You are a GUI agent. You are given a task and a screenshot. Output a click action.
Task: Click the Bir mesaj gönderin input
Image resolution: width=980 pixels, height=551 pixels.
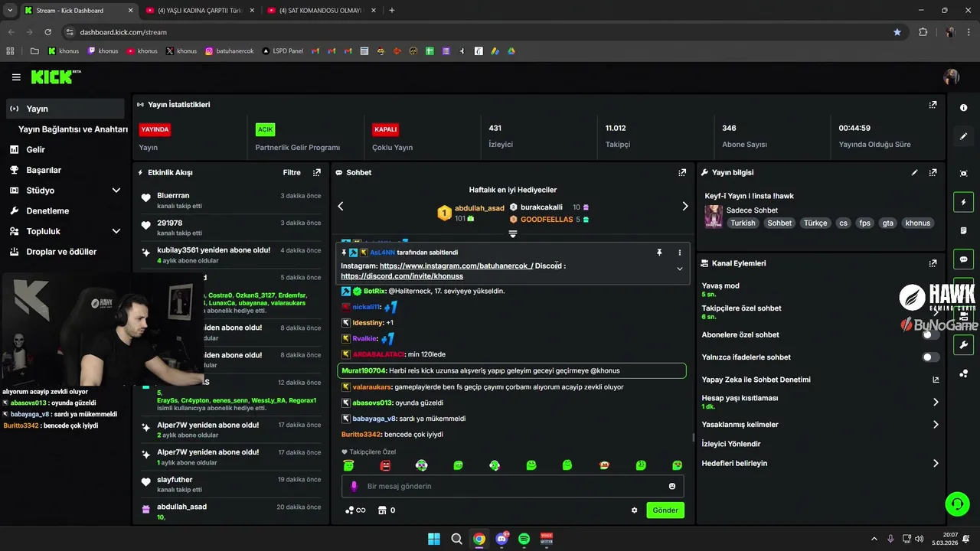click(512, 486)
